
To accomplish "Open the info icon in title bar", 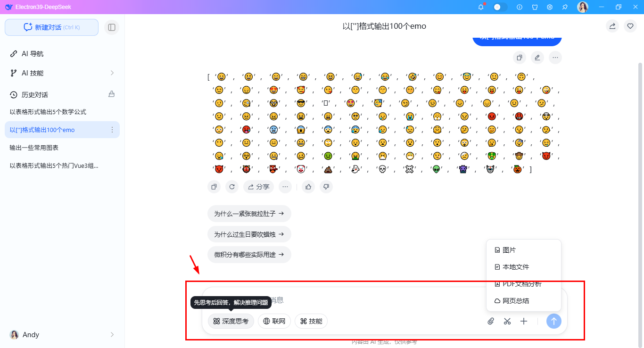I will click(x=520, y=7).
